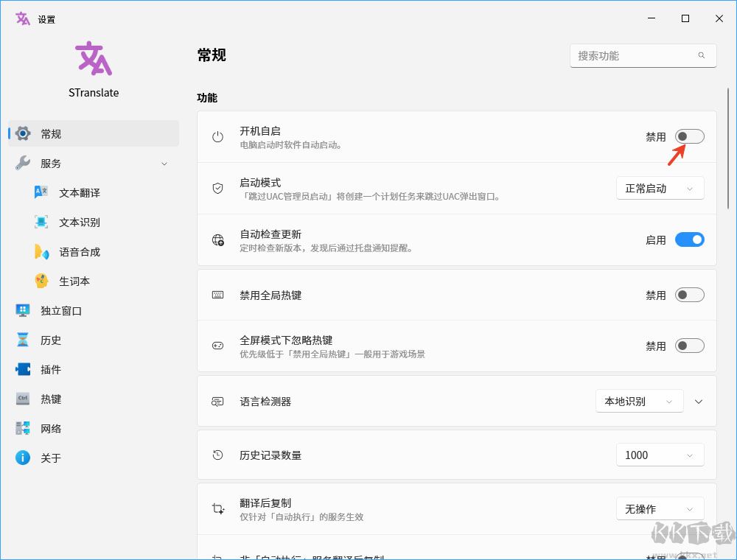The height and width of the screenshot is (560, 737).
Task: Maximize the 设置 window
Action: pyautogui.click(x=685, y=18)
